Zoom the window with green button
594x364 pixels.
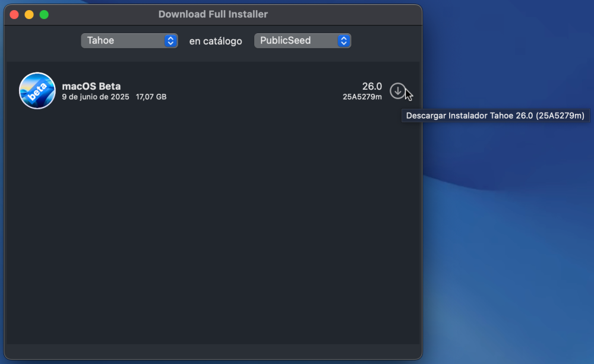[x=44, y=15]
